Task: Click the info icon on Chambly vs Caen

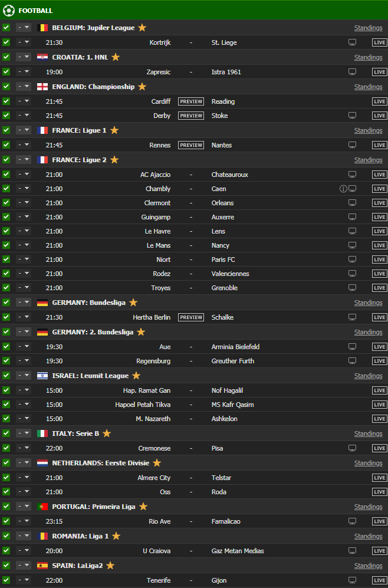Action: (343, 189)
